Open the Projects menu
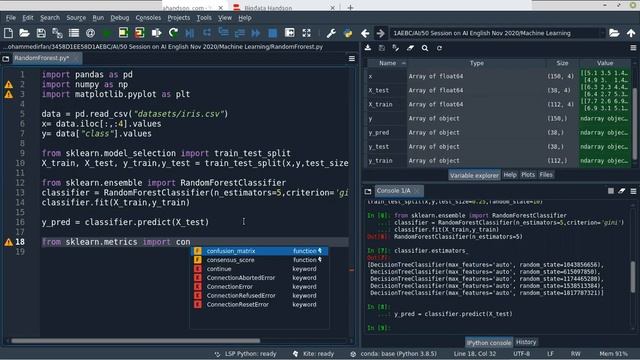The width and height of the screenshot is (640, 360). tap(178, 18)
